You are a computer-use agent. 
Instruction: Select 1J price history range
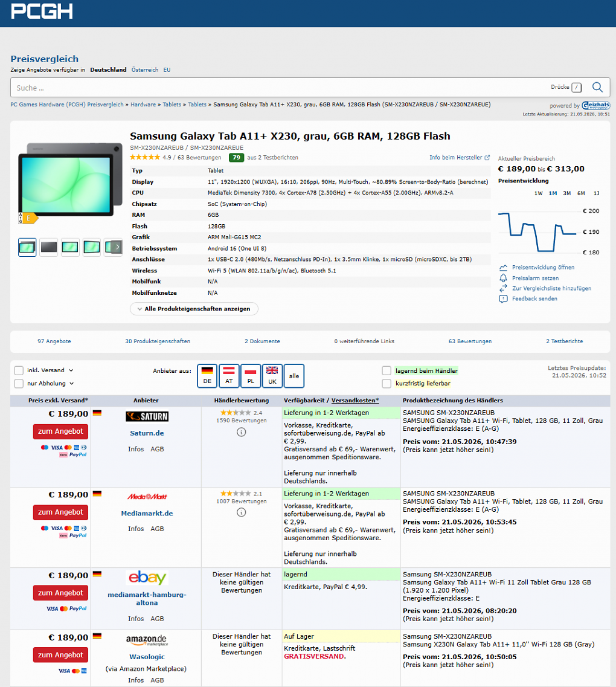[596, 193]
